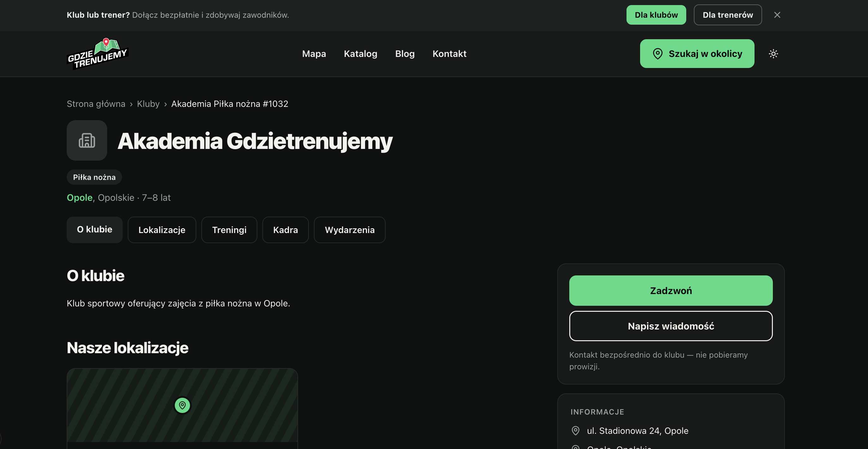The height and width of the screenshot is (449, 868).
Task: Click the Gdzie Trenujemy logo
Action: pyautogui.click(x=98, y=54)
